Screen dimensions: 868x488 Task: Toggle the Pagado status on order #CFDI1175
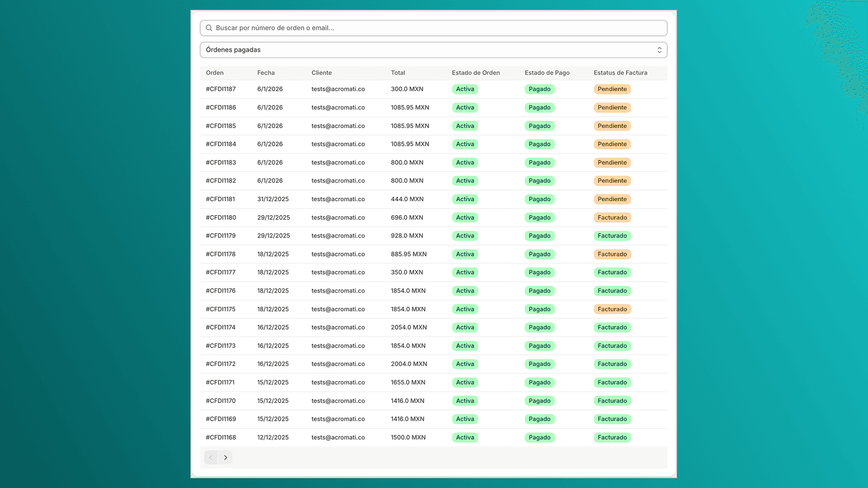click(x=539, y=309)
